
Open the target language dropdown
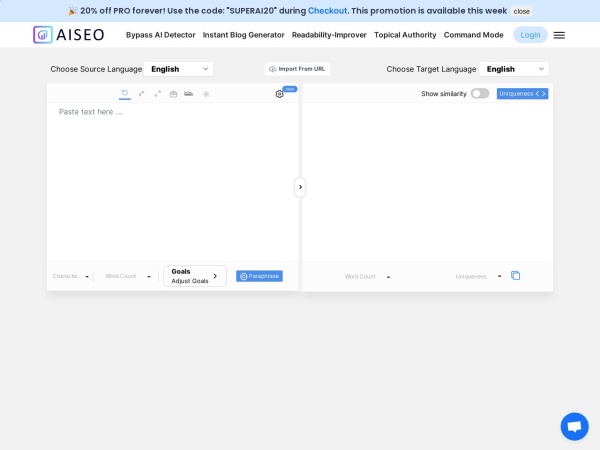pyautogui.click(x=514, y=69)
